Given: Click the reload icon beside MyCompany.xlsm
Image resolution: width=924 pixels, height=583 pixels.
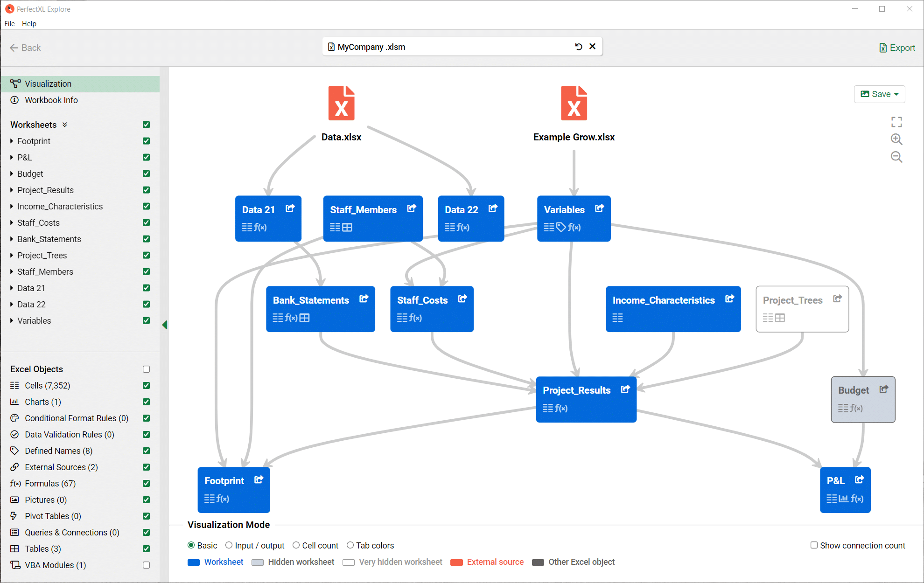Looking at the screenshot, I should [579, 47].
